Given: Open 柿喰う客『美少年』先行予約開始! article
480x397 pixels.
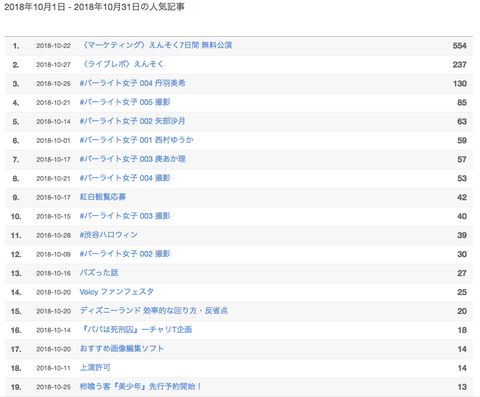Looking at the screenshot, I should click(140, 387).
